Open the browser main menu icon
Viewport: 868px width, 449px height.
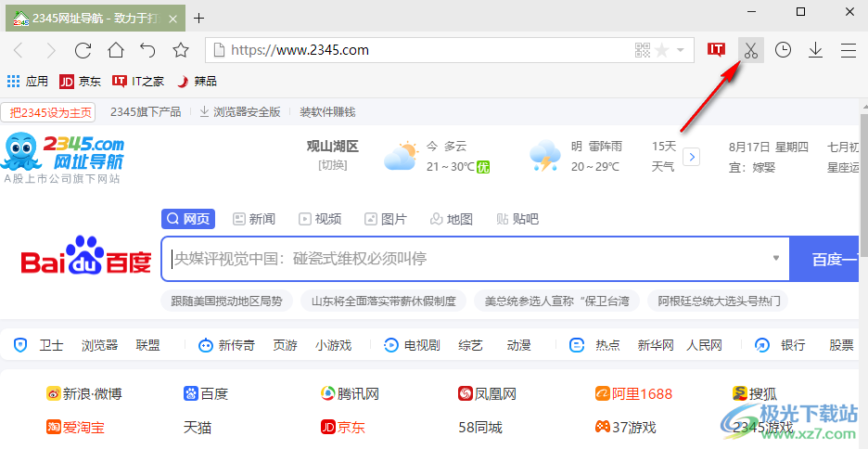(849, 50)
